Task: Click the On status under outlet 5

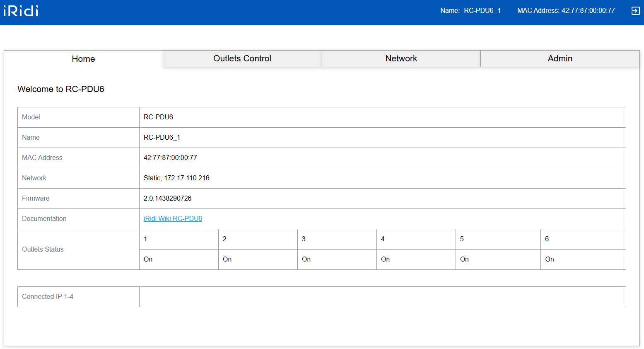Action: pyautogui.click(x=465, y=259)
